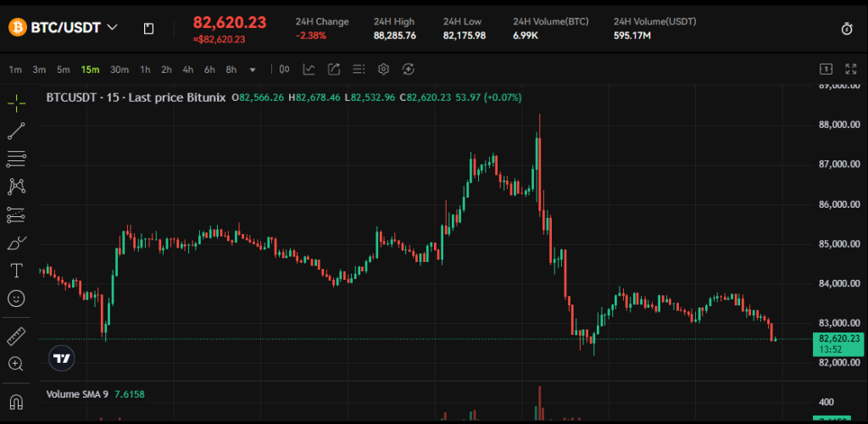
Task: Open the candlestick chart type selector
Action: click(x=285, y=70)
